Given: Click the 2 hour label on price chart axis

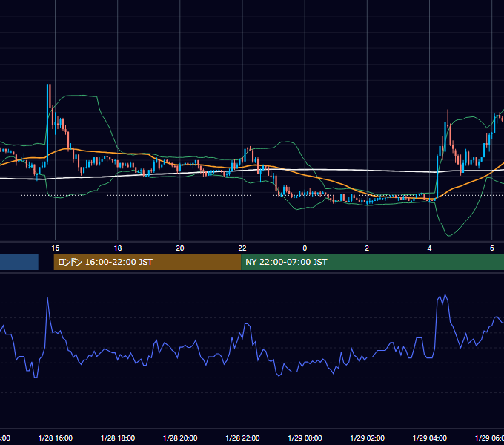Looking at the screenshot, I should (367, 248).
